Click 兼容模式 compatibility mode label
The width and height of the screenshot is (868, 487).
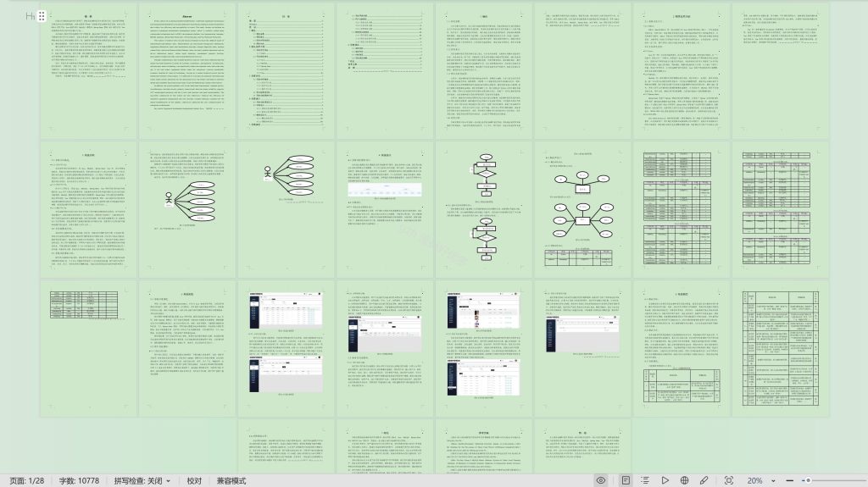(x=231, y=480)
